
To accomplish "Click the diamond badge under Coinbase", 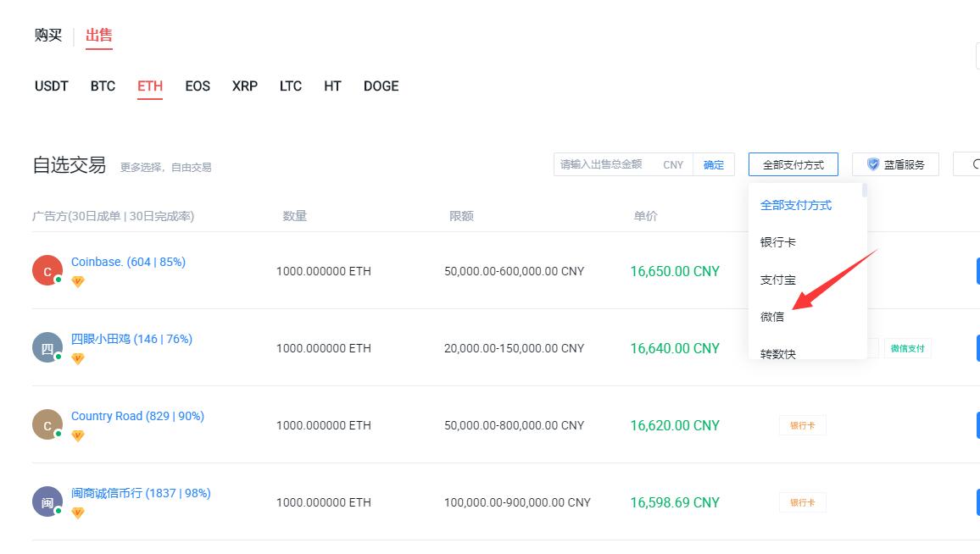I will pos(77,281).
